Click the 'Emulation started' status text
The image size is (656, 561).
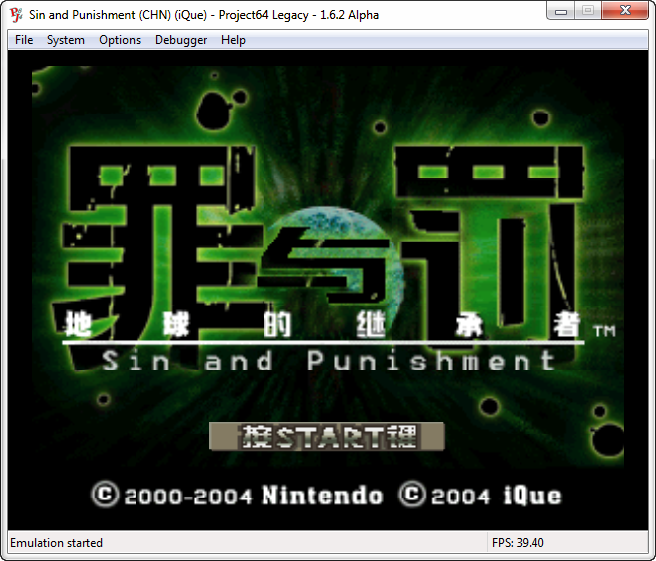click(x=56, y=543)
